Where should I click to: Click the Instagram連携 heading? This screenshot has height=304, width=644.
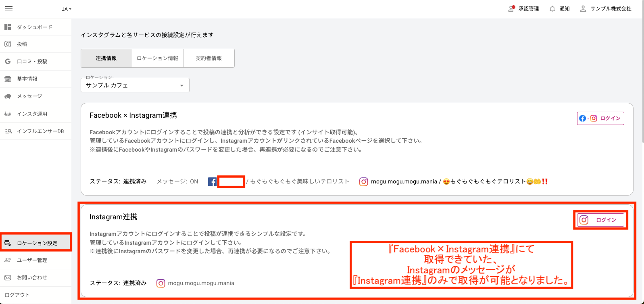coord(113,217)
